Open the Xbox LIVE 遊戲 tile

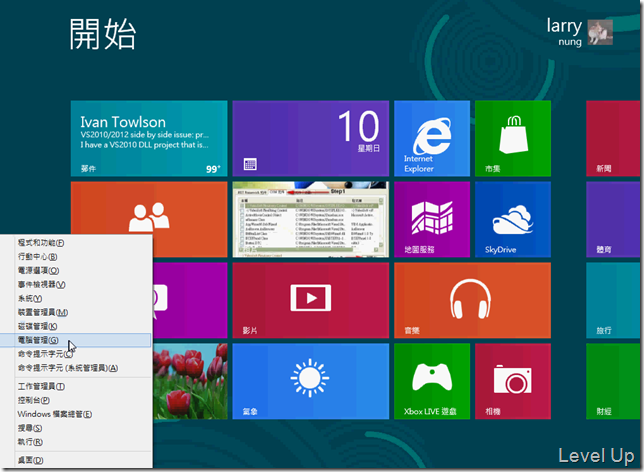(x=432, y=381)
